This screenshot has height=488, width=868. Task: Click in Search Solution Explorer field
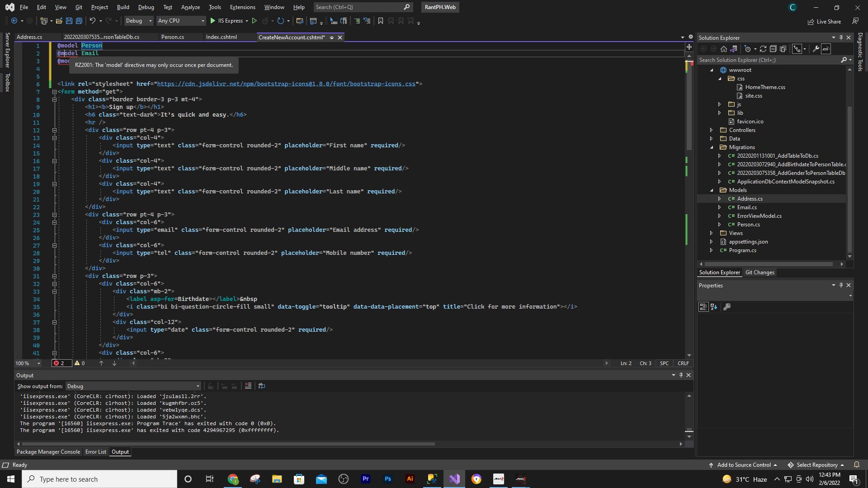769,60
